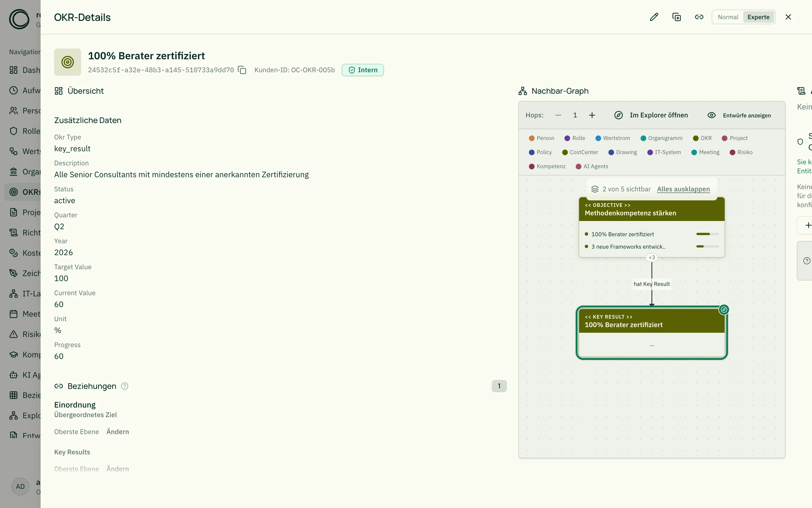Open Dashboard icon in sidebar
Screen dimensions: 812x508
tap(14, 70)
